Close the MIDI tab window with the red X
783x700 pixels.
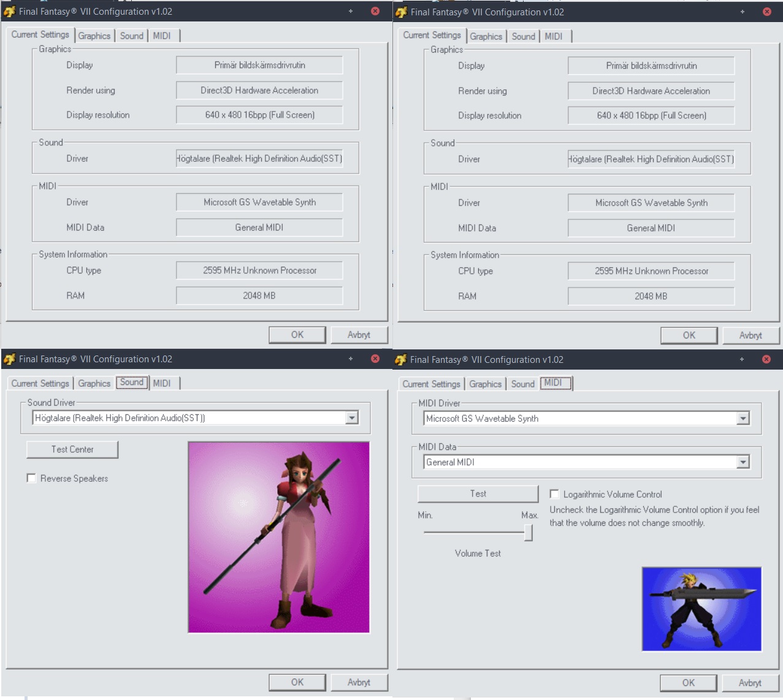tap(766, 359)
